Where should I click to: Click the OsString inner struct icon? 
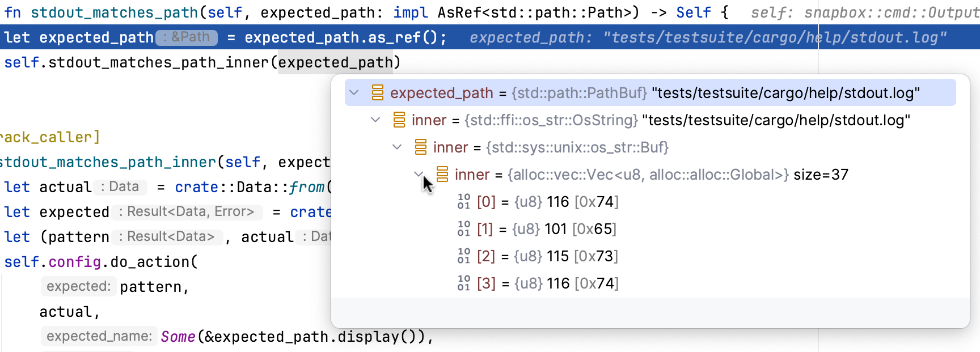pyautogui.click(x=399, y=120)
